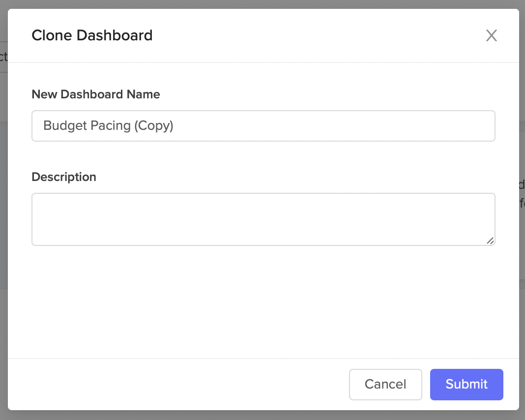The width and height of the screenshot is (525, 420).
Task: Close the Clone Dashboard dialog
Action: [491, 35]
